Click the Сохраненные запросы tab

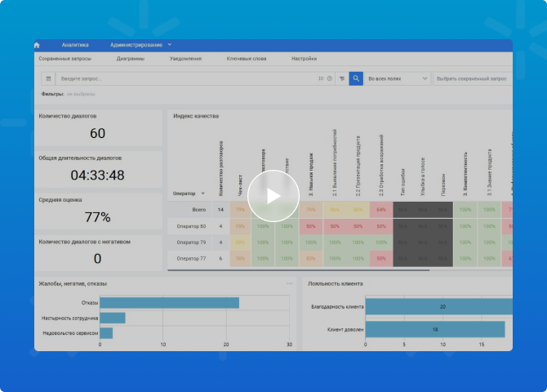pyautogui.click(x=64, y=59)
